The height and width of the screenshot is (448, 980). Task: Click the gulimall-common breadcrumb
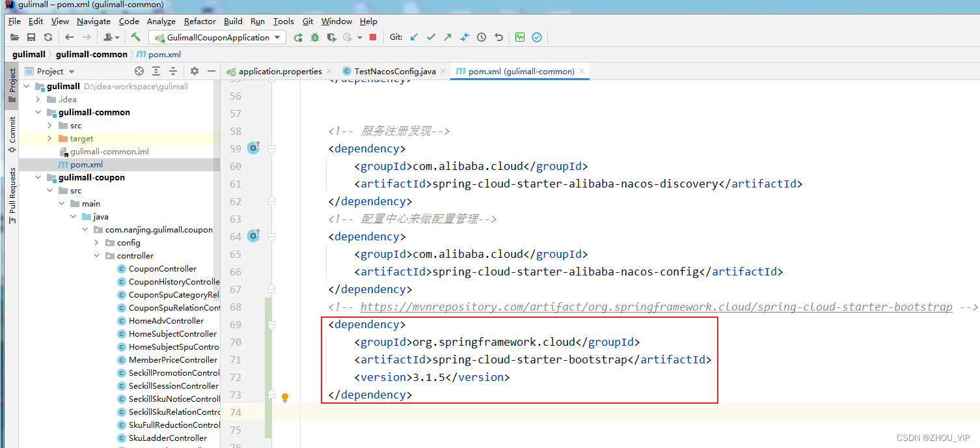point(92,54)
